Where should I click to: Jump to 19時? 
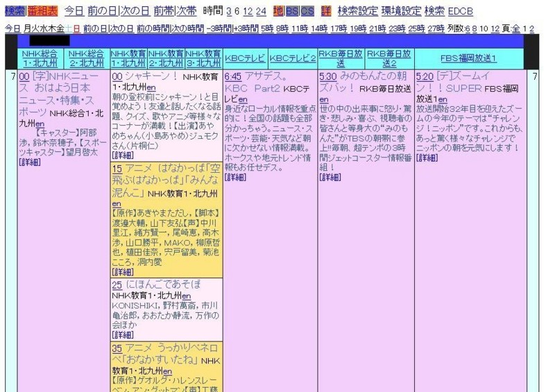(x=358, y=28)
